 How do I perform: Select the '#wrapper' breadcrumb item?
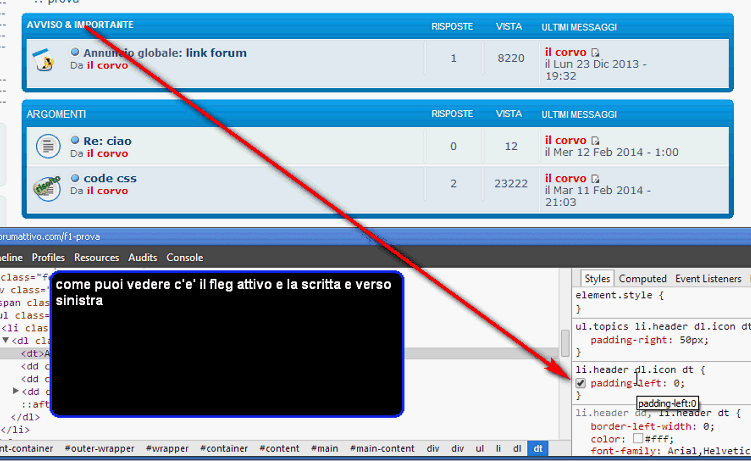tap(167, 449)
